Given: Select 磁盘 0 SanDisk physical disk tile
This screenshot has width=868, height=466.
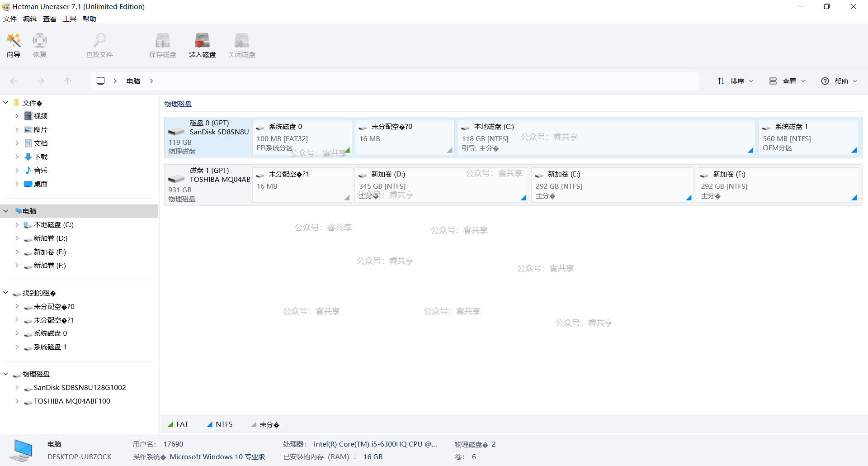Looking at the screenshot, I should click(208, 138).
